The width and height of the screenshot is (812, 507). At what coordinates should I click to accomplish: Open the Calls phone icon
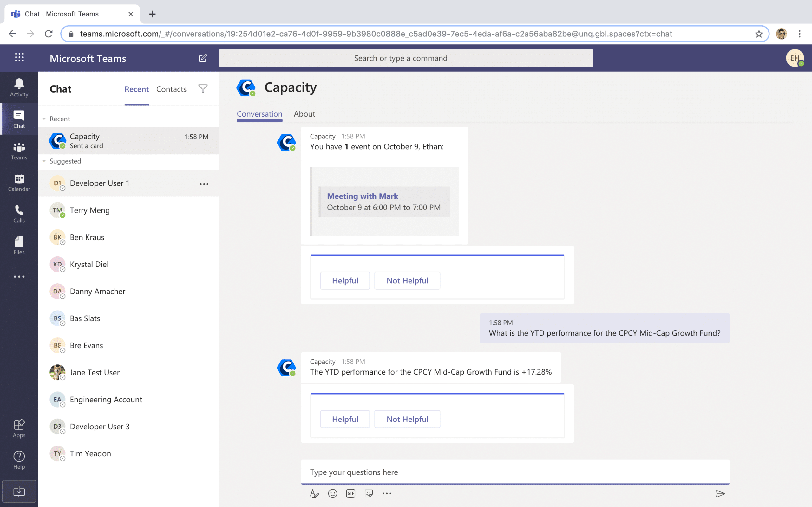pos(19,214)
